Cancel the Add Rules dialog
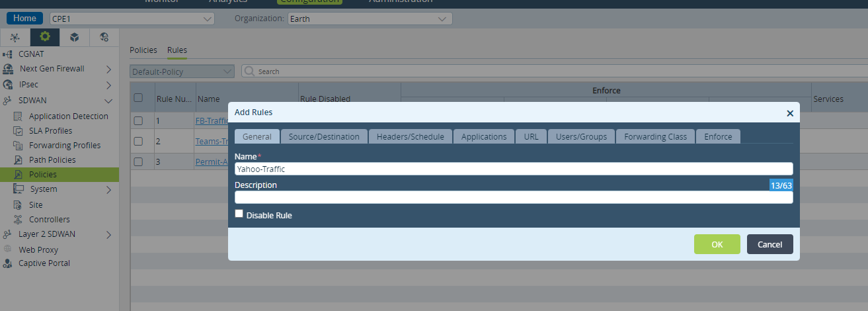This screenshot has width=868, height=311. [770, 244]
